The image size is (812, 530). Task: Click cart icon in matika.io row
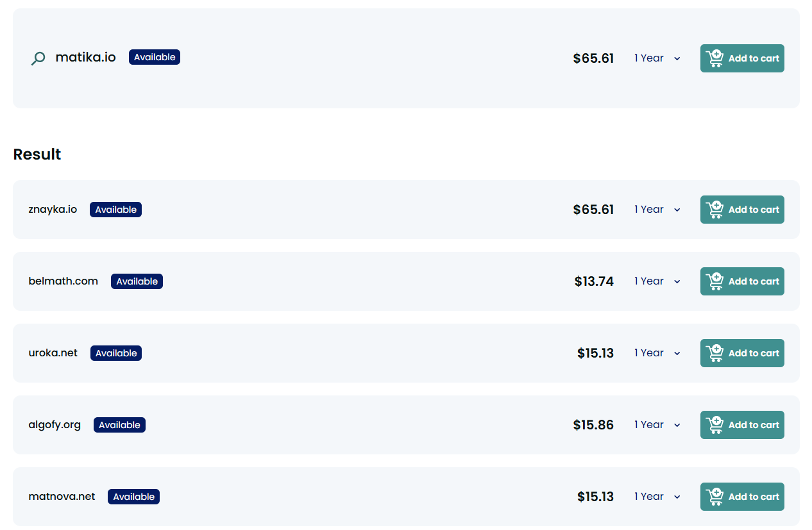715,58
